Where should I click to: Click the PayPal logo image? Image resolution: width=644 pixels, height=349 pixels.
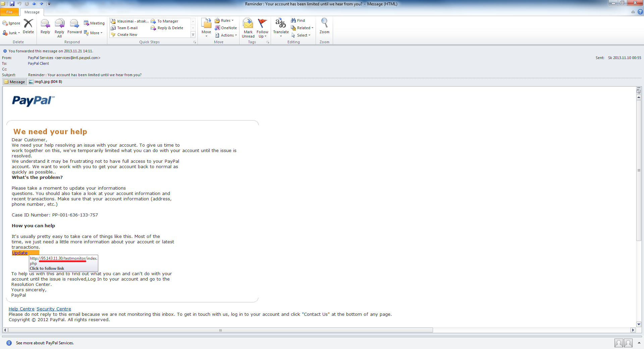[33, 101]
